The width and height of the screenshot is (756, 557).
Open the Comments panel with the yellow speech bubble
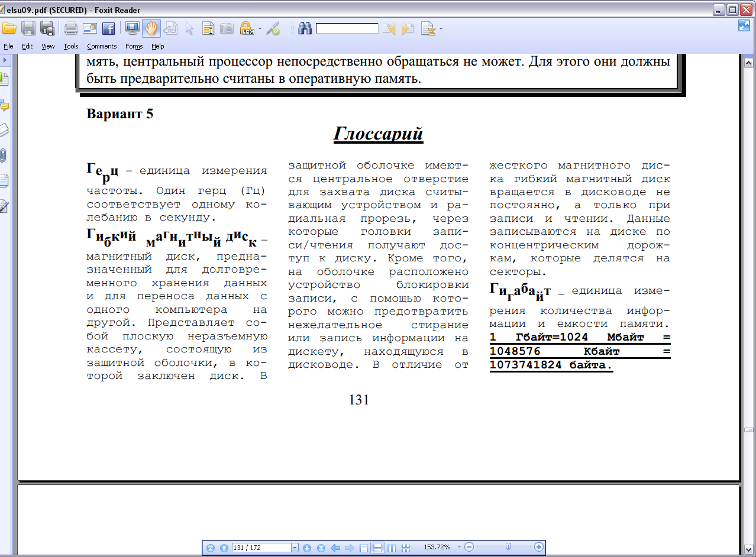coord(4,106)
